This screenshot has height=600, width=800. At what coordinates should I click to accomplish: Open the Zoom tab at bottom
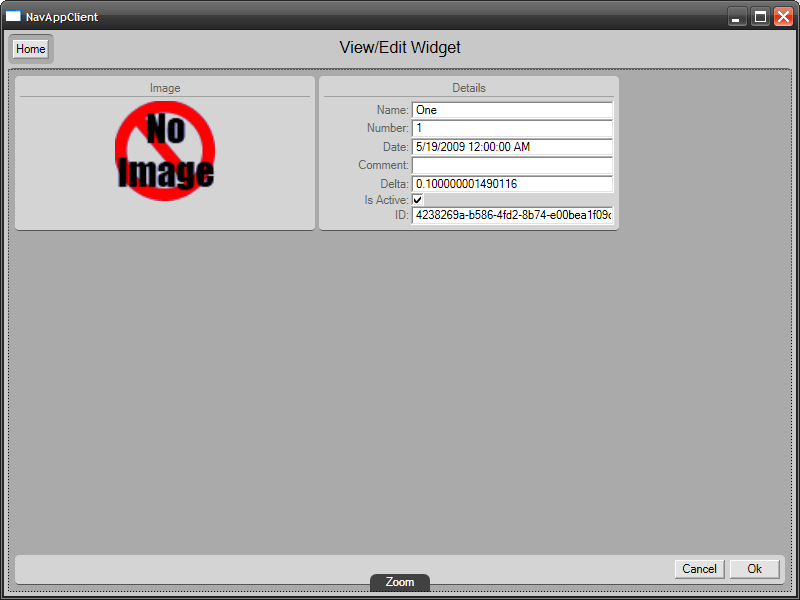(400, 582)
